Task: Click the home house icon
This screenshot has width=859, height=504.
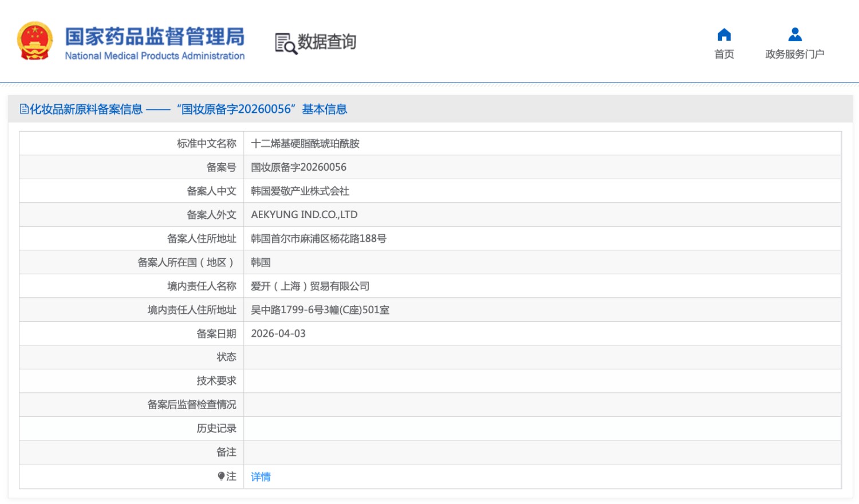Action: coord(724,35)
